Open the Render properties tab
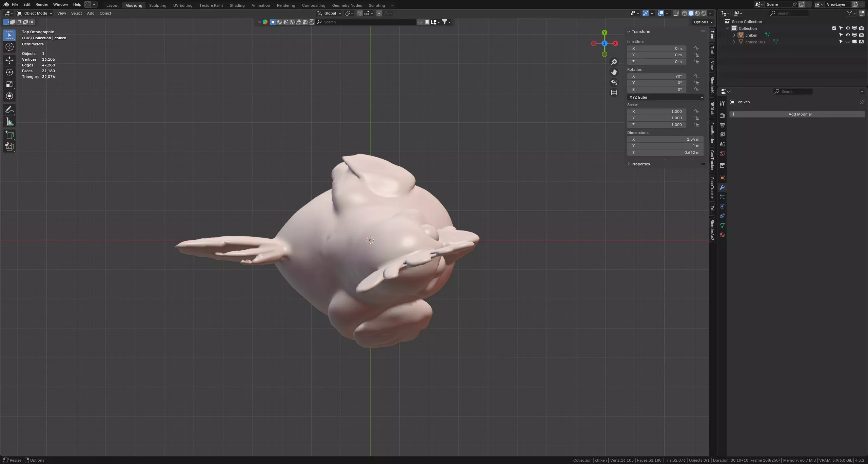Screen dimensions: 868x464 [722, 116]
